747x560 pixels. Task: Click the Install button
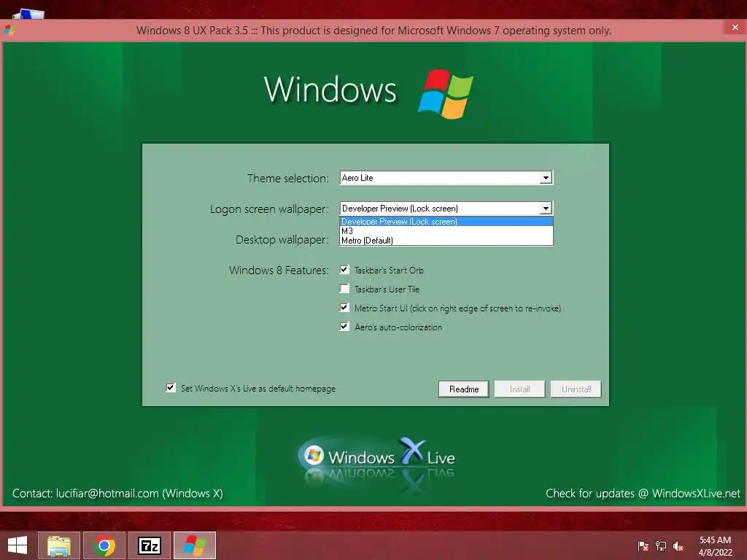[519, 389]
